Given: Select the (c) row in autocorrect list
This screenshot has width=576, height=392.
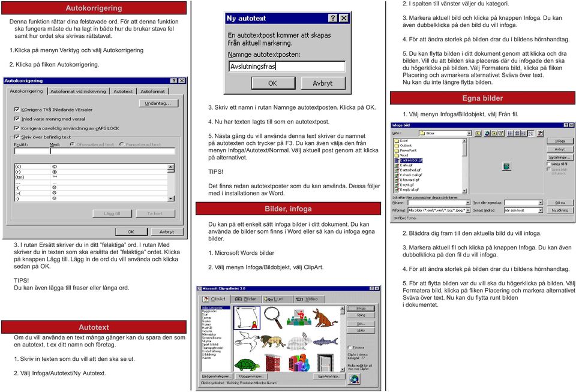Looking at the screenshot, I should (91, 166).
